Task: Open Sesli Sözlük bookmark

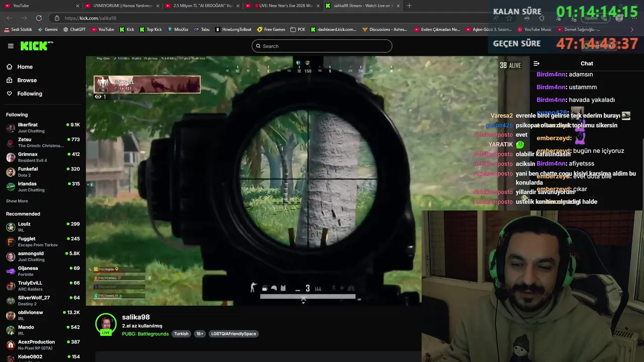Action: pos(18,30)
